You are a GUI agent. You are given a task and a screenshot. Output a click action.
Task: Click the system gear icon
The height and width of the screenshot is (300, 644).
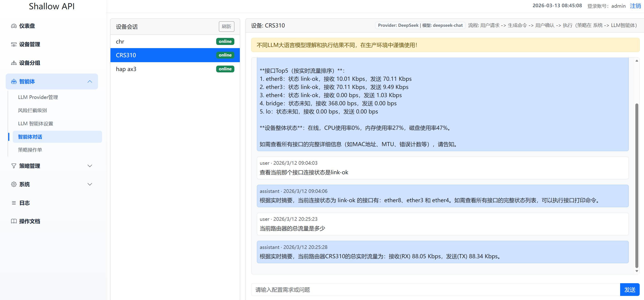tap(14, 184)
